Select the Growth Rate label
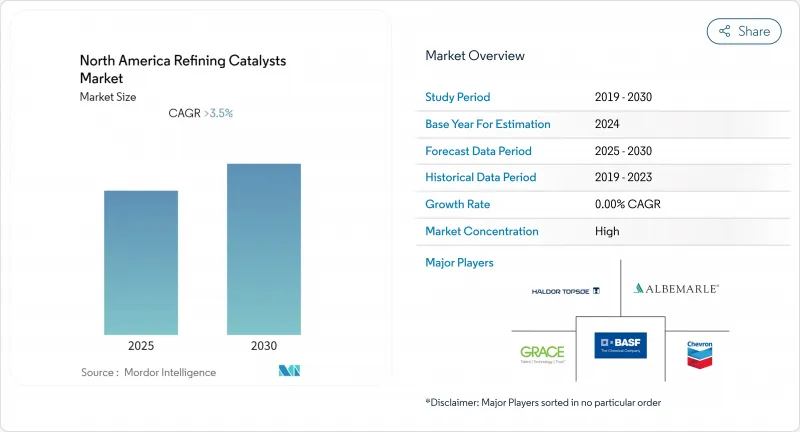 point(458,204)
